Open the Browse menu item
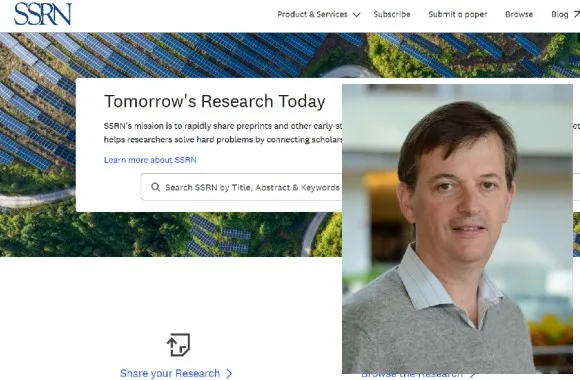The height and width of the screenshot is (380, 580). coord(519,14)
